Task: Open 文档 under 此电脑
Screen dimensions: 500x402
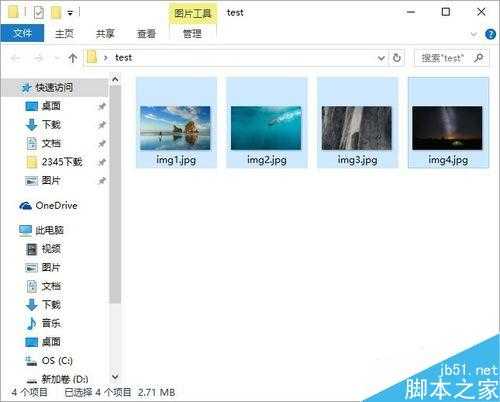Action: click(x=43, y=286)
